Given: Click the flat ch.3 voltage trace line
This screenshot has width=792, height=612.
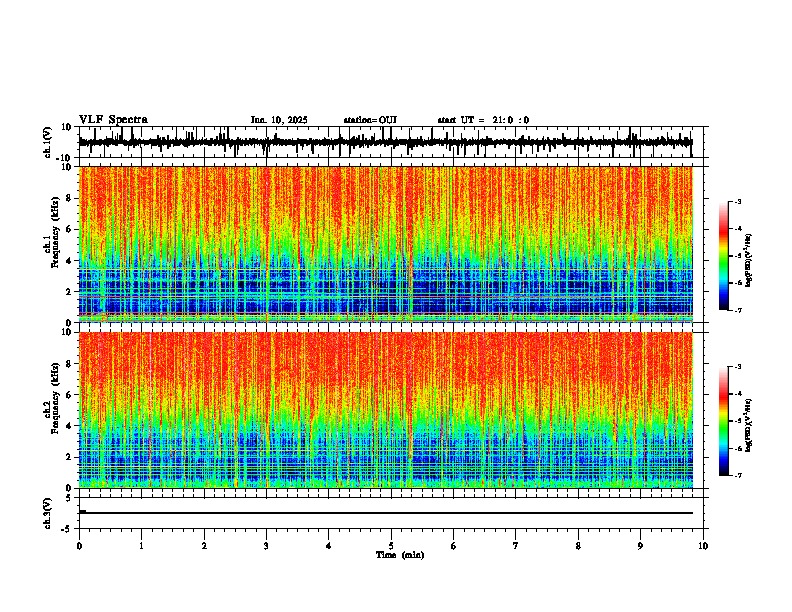Looking at the screenshot, I should pyautogui.click(x=386, y=513).
